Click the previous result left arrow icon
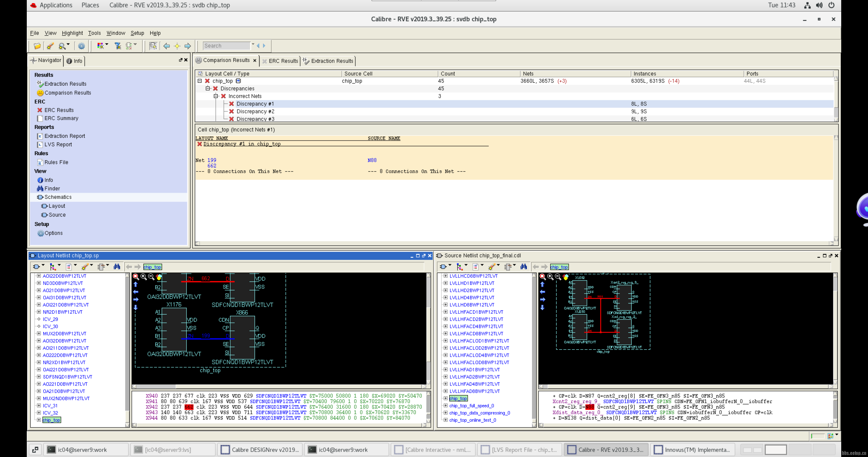The height and width of the screenshot is (457, 868). (x=166, y=46)
